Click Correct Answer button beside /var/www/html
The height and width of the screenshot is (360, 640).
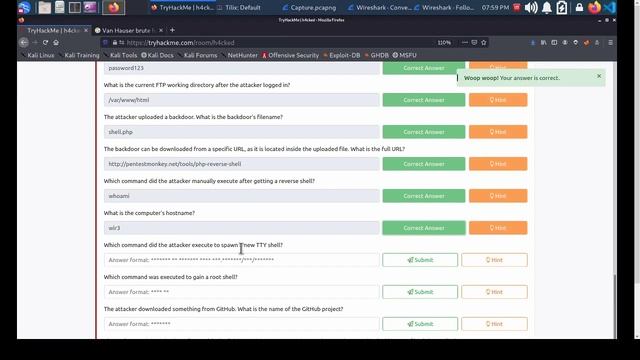pyautogui.click(x=424, y=100)
